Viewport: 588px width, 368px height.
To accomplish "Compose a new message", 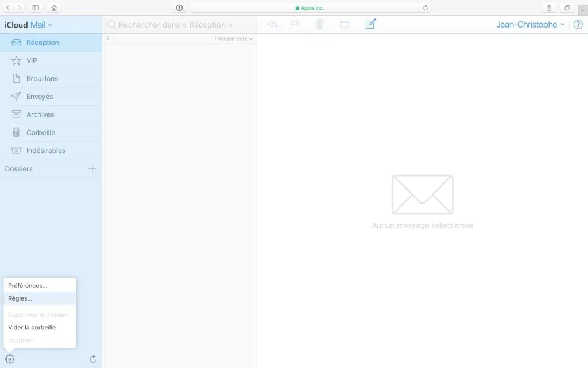I will click(370, 24).
